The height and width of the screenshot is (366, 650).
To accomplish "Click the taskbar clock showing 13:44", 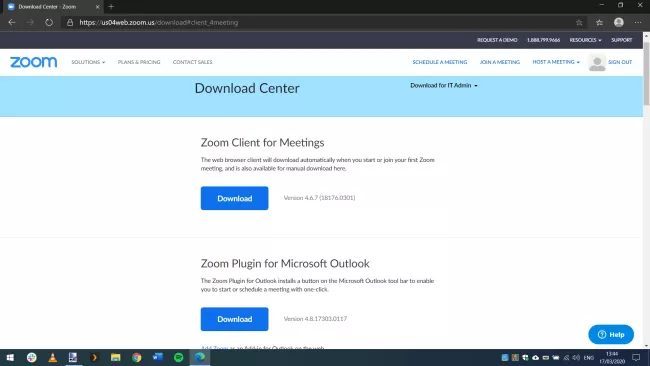I will tap(612, 357).
